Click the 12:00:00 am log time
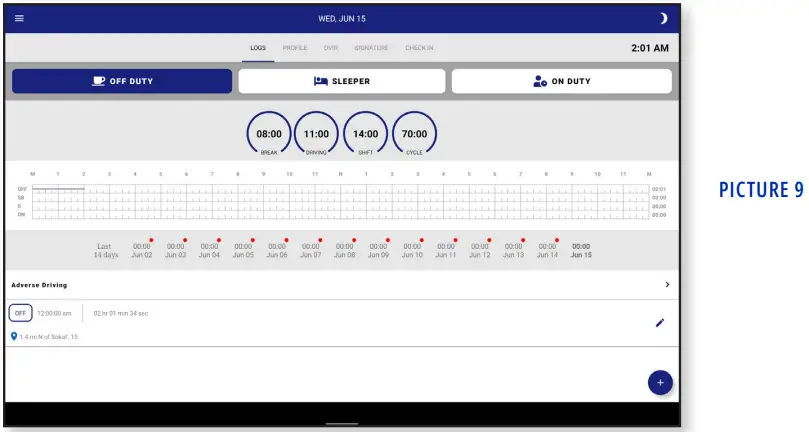Viewport: 809px width, 432px height. point(54,313)
